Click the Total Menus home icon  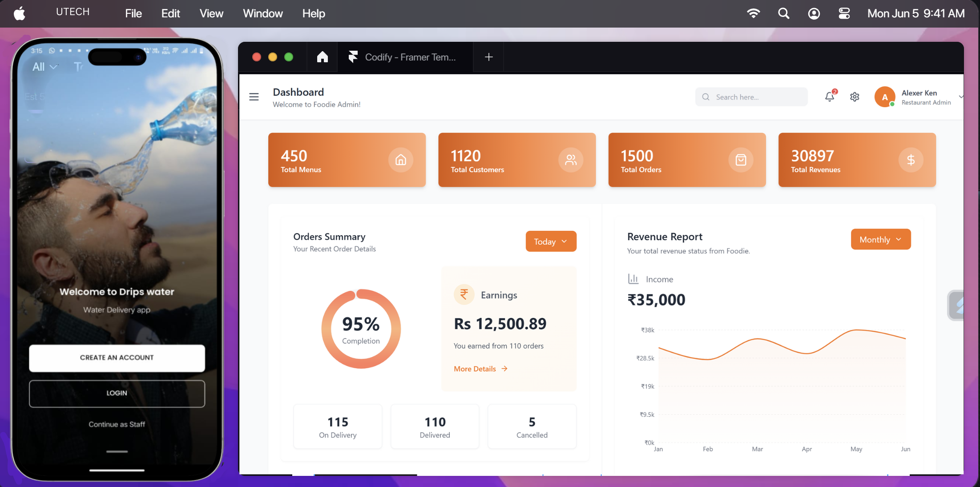(x=401, y=160)
